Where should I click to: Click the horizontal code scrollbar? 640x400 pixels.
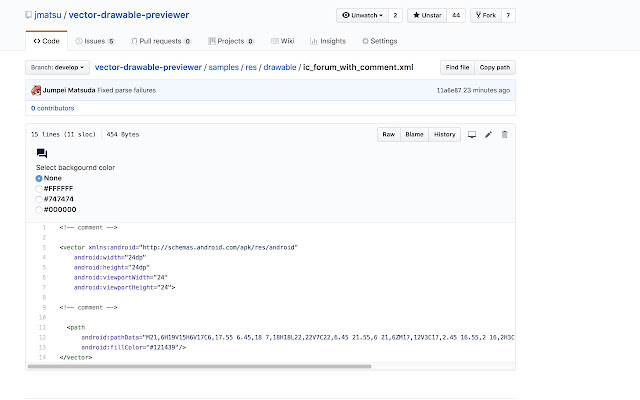click(x=199, y=367)
